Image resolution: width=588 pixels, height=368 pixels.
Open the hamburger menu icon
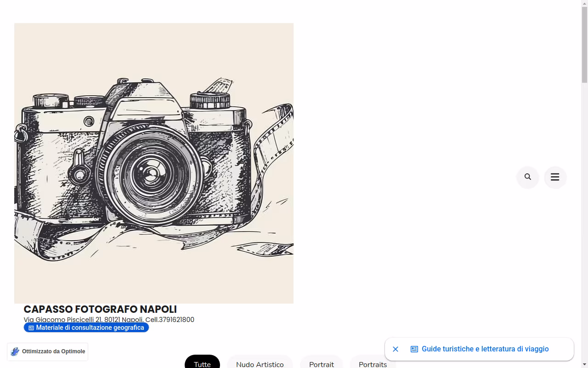(555, 177)
